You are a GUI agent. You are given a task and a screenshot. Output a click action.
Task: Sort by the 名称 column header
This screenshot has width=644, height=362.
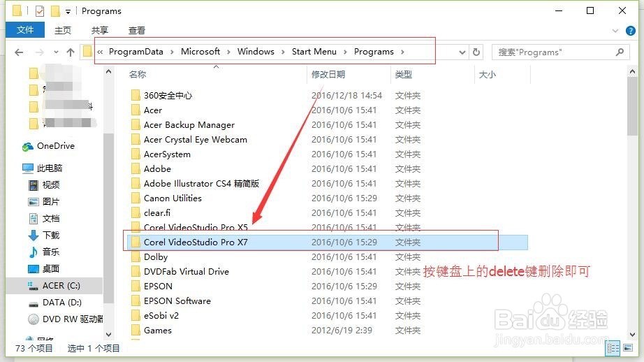[138, 74]
